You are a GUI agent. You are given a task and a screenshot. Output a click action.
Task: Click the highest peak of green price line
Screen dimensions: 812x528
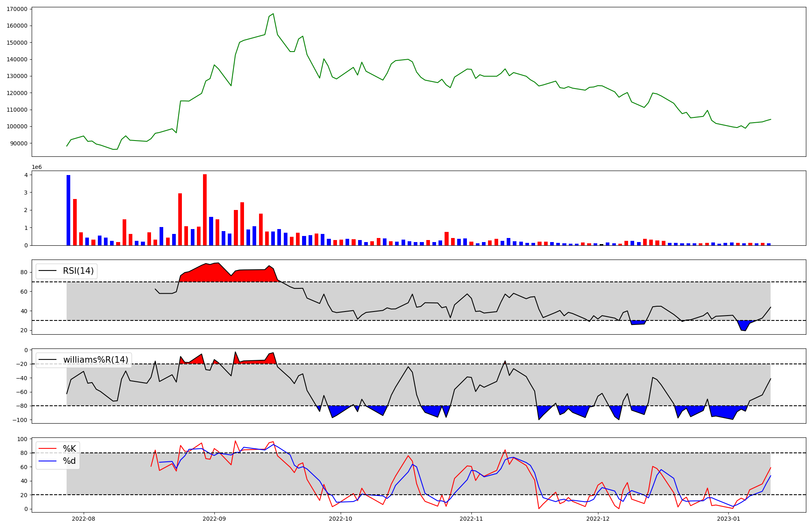(x=273, y=14)
